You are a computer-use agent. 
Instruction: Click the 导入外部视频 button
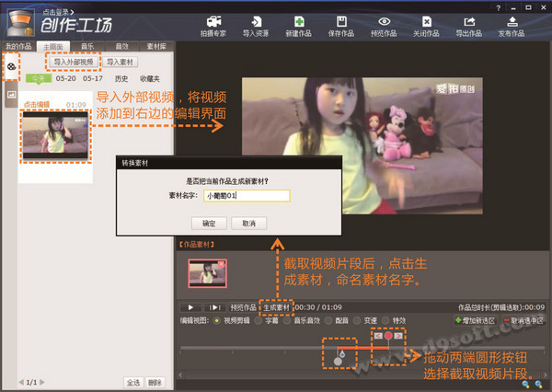coord(74,62)
